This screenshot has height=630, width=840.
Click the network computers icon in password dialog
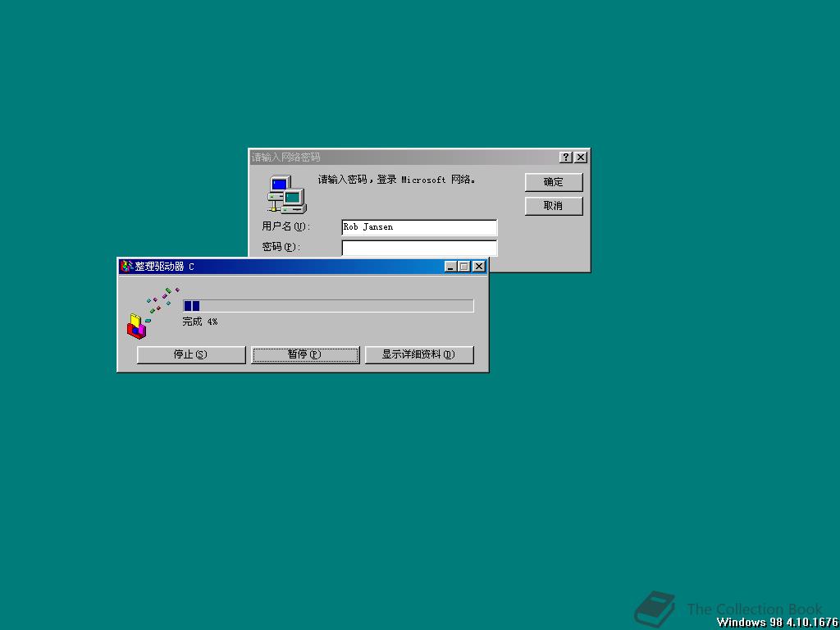coord(286,194)
